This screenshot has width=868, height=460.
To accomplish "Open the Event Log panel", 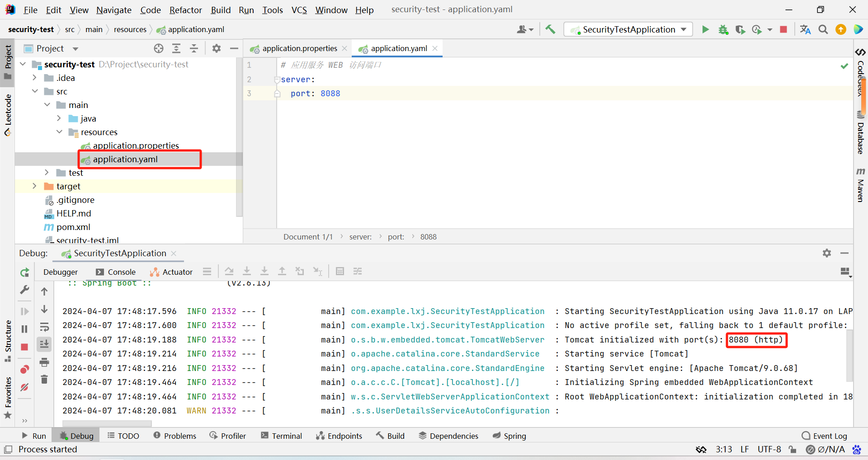I will click(x=824, y=436).
